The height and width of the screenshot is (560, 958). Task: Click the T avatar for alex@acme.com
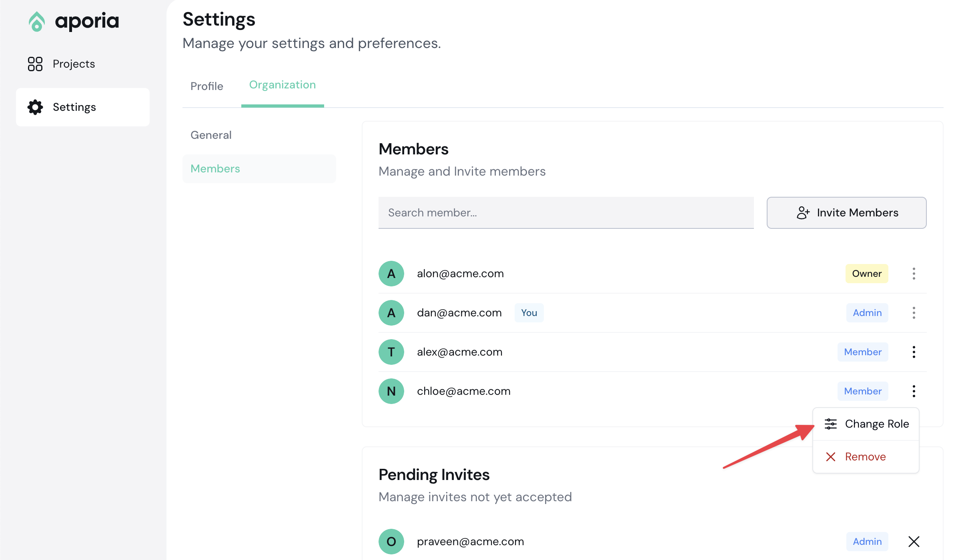coord(391,352)
